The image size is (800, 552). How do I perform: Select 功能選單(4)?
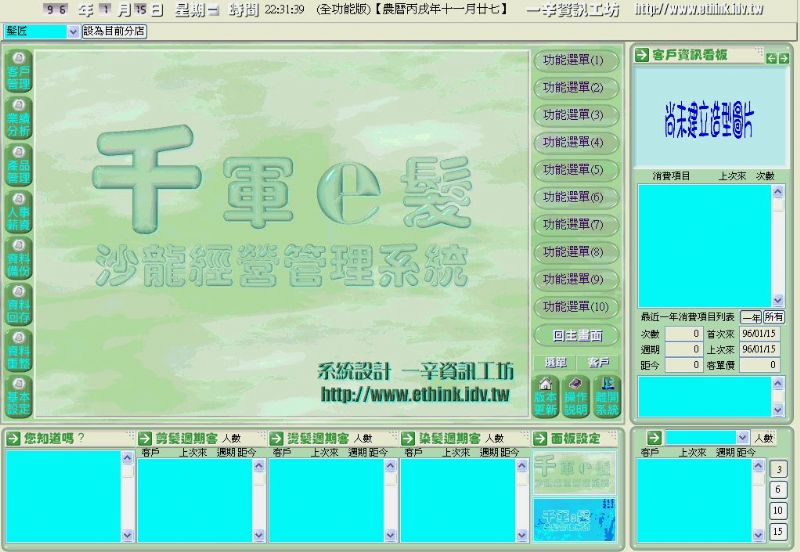[576, 142]
